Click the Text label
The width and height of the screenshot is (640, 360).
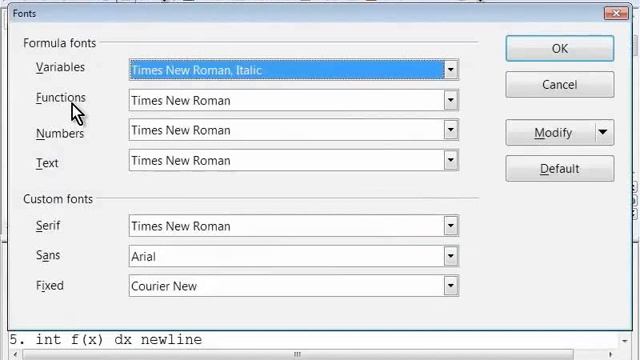click(x=47, y=163)
